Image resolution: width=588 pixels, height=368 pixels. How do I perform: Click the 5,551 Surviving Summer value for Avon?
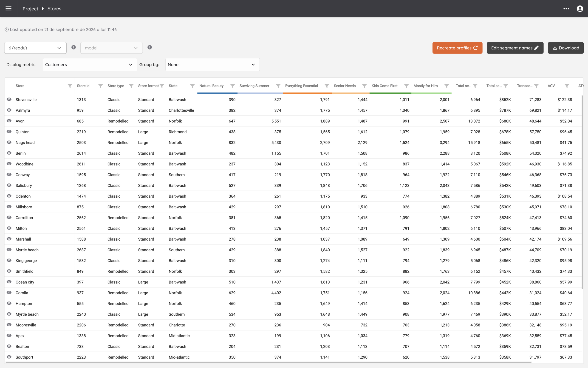pyautogui.click(x=276, y=121)
